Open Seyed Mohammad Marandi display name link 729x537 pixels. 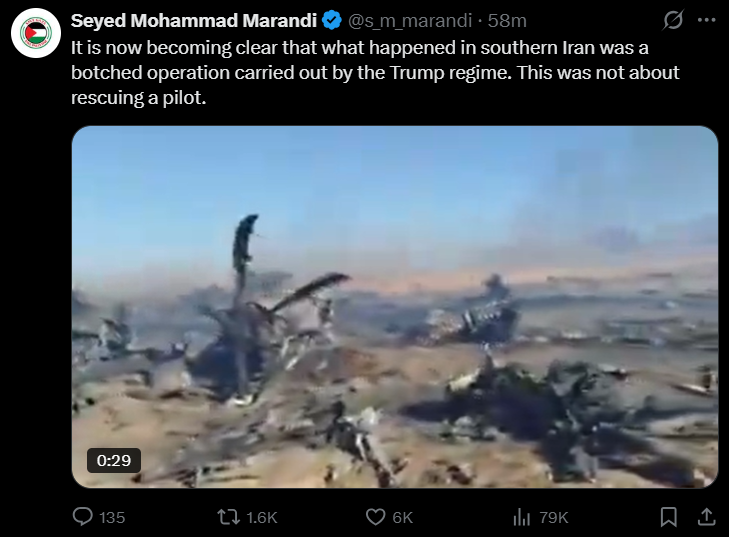tap(194, 20)
